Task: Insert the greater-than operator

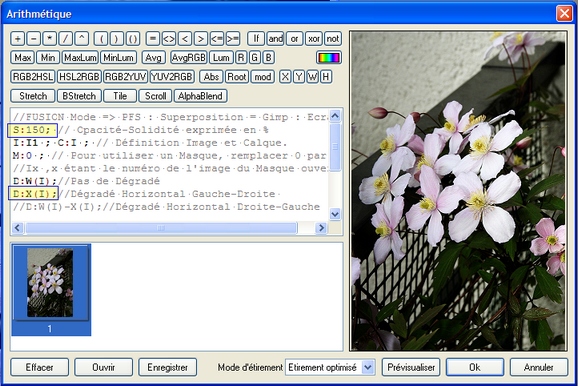Action: (201, 39)
